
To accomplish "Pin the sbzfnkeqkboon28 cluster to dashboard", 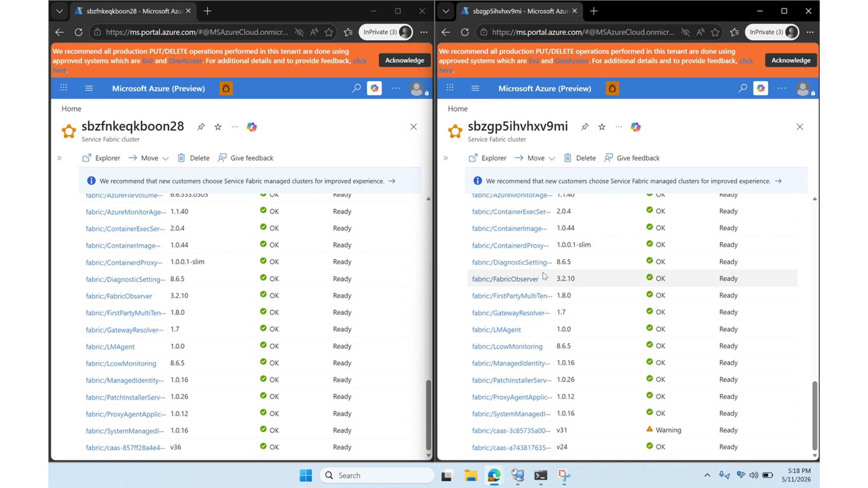I will pos(201,127).
